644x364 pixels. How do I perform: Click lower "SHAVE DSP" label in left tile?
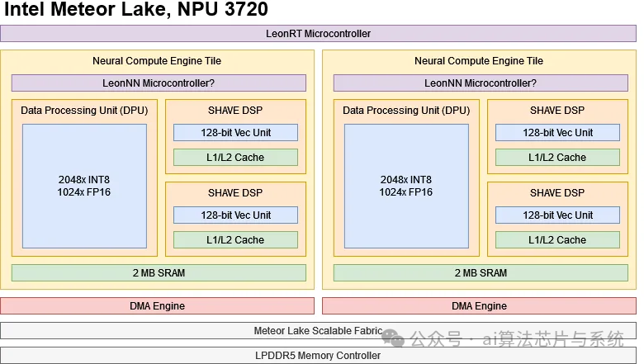pyautogui.click(x=235, y=193)
